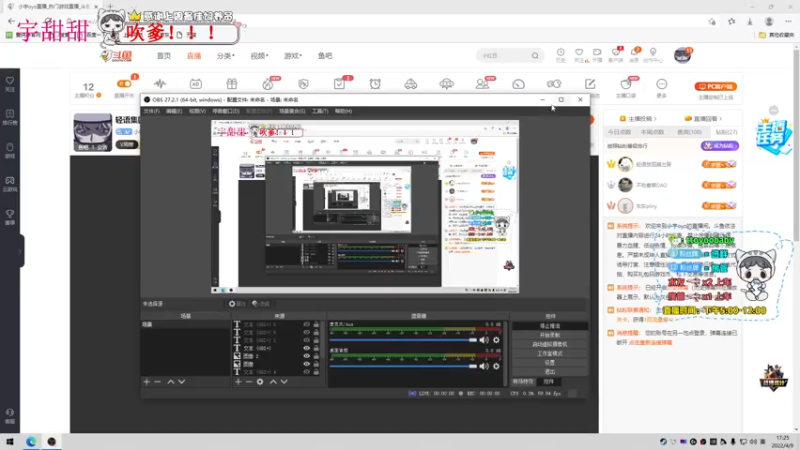The width and height of the screenshot is (800, 450).
Task: Click 退出 button in OBS controls
Action: [x=550, y=371]
